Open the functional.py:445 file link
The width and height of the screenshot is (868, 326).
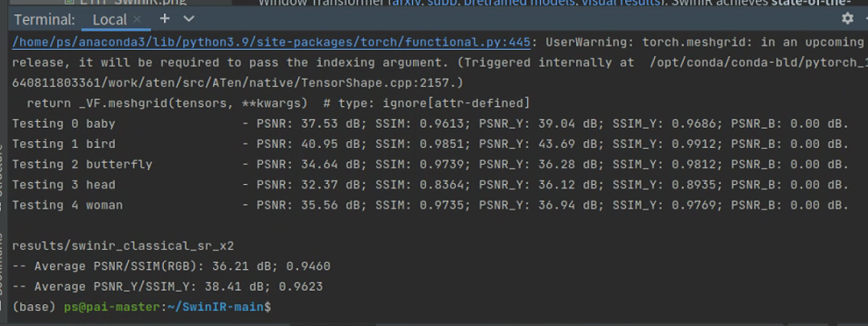(x=271, y=43)
